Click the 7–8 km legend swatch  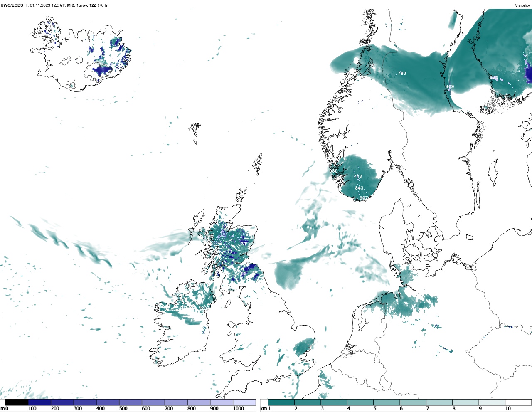tap(439, 402)
